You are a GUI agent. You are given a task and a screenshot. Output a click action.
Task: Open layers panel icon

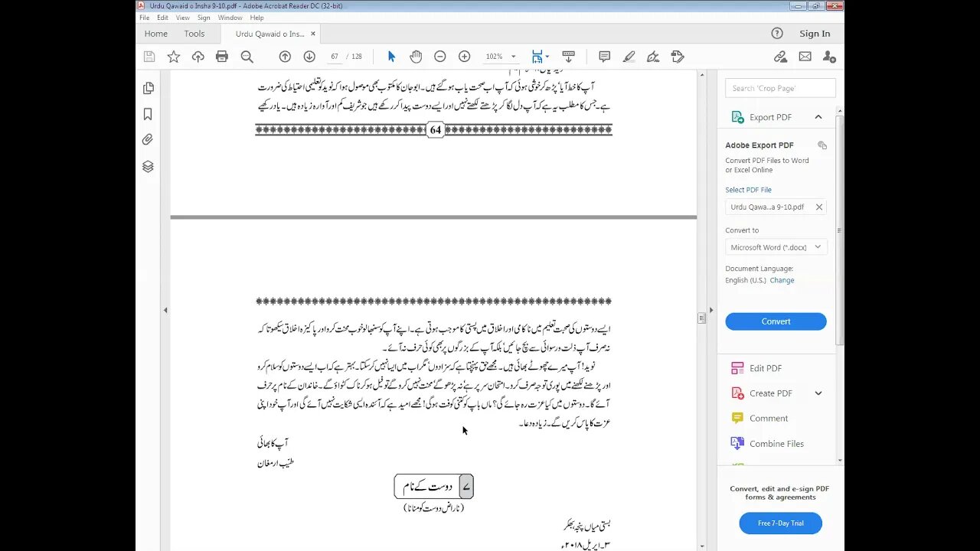[x=148, y=166]
